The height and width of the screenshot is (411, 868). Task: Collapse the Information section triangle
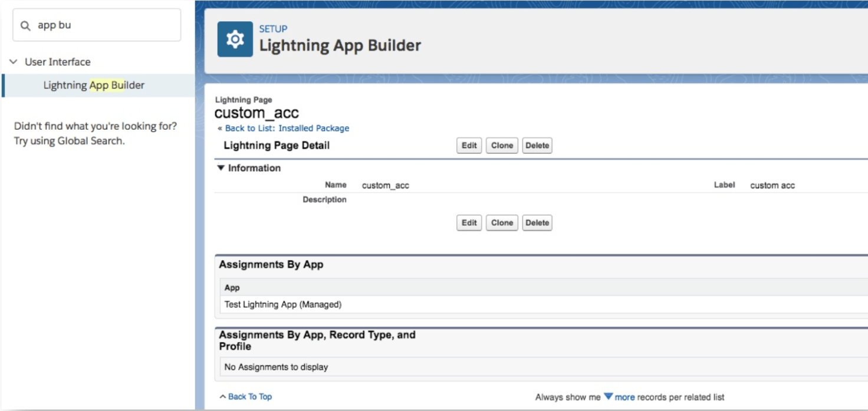coord(222,167)
